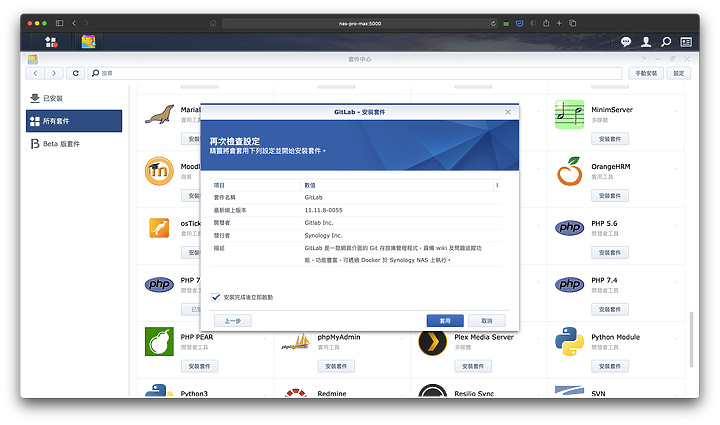This screenshot has height=425, width=720.
Task: Install the phpMyAdmin package
Action: click(x=336, y=366)
